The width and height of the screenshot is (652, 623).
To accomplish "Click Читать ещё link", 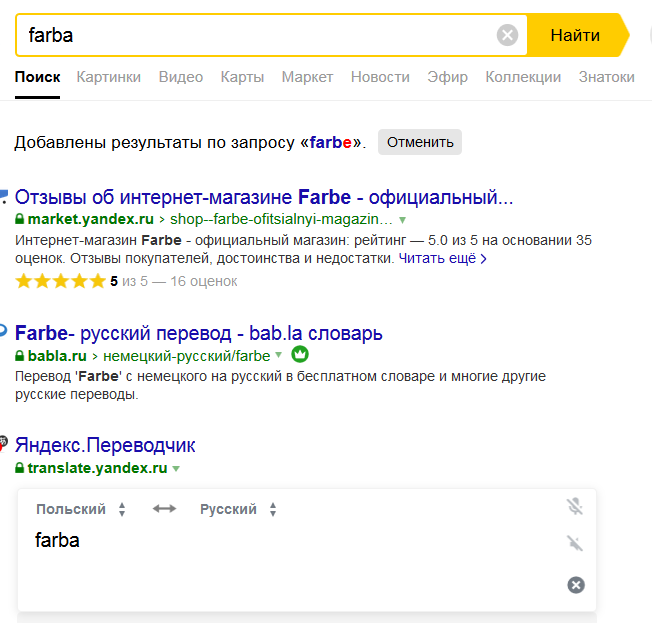I will pyautogui.click(x=442, y=258).
